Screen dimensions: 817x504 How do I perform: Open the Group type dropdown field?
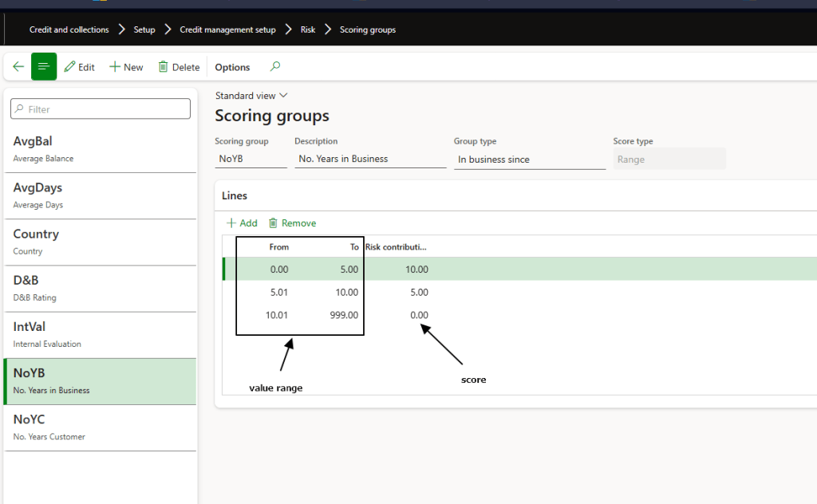[x=529, y=159]
